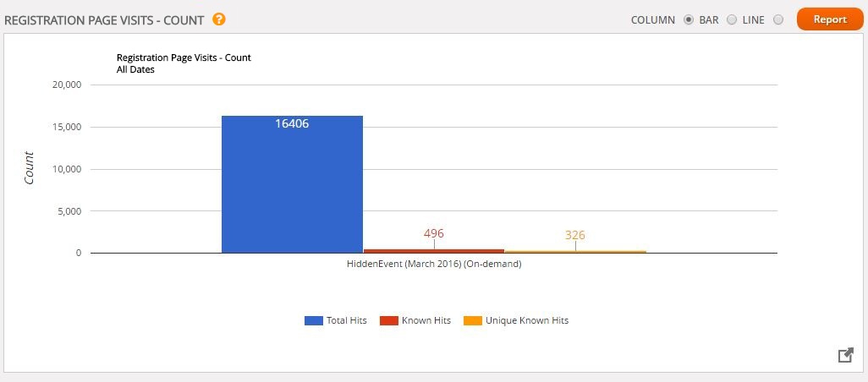Select the thin orange Unique Known Hits bar
The image size is (868, 382).
tap(575, 252)
